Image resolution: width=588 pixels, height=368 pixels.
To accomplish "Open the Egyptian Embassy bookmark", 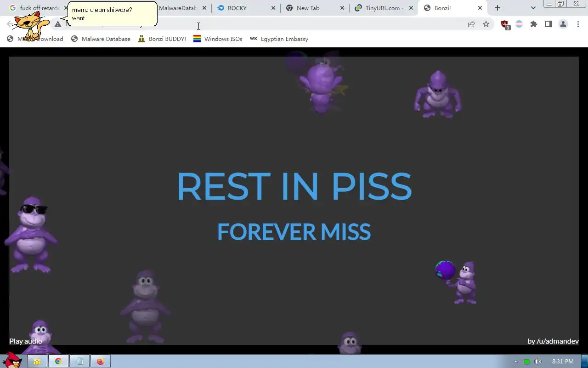I will (279, 39).
